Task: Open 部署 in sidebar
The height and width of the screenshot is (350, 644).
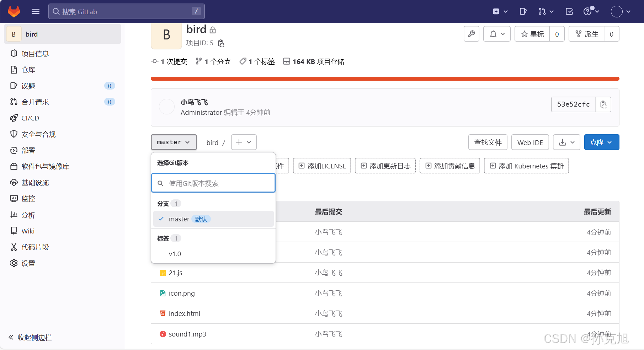Action: coord(28,150)
